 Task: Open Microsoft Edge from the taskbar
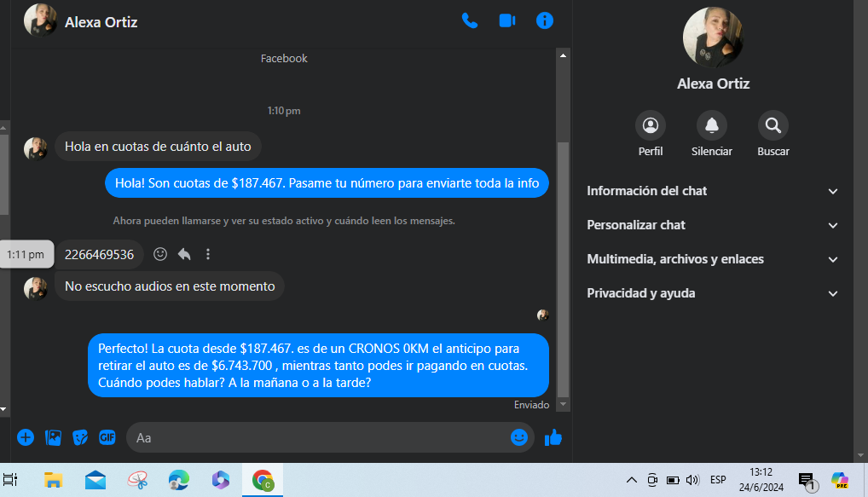click(x=179, y=480)
